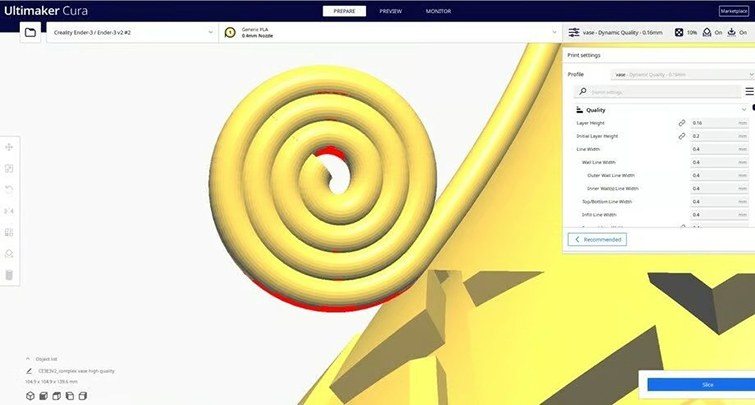Open the Marketplace
755x405 pixels.
pos(734,11)
